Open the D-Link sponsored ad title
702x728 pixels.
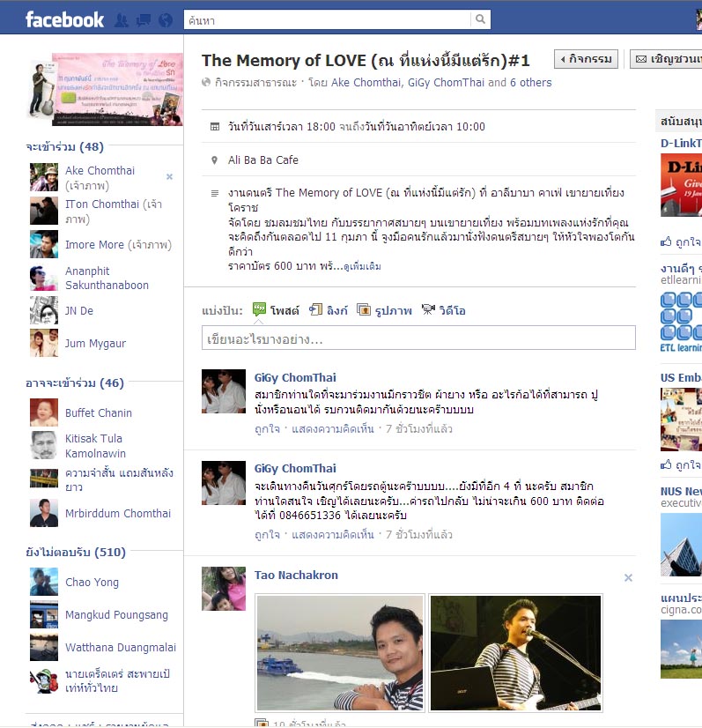click(681, 143)
